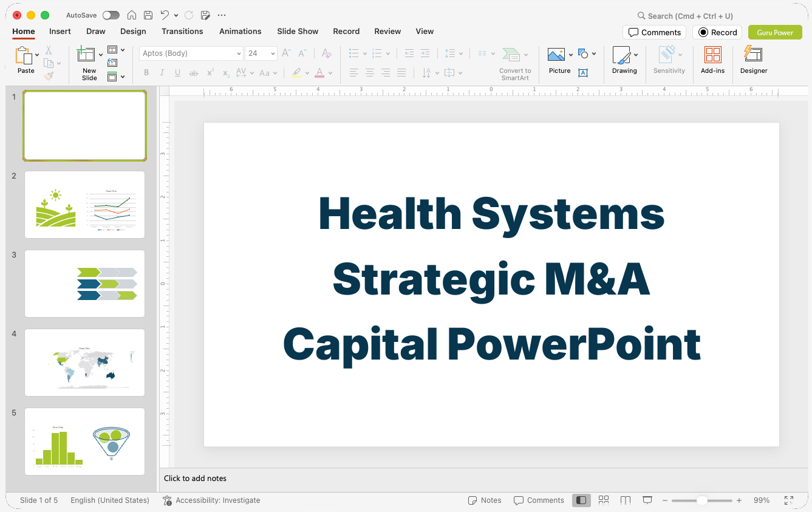Click Comments in the status bar
The height and width of the screenshot is (512, 812).
point(539,500)
